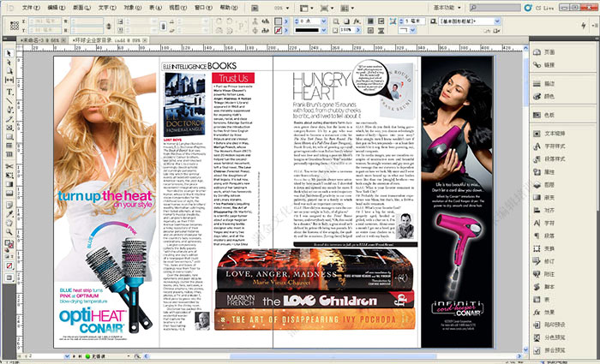Click the X position input field
This screenshot has width=600, height=364.
[x=45, y=21]
